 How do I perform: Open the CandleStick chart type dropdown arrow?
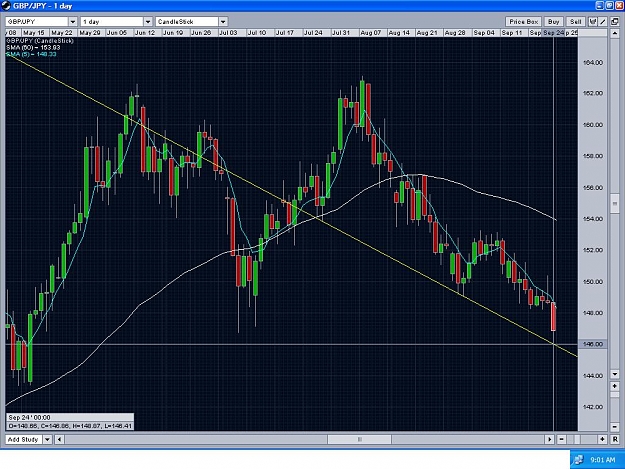(x=223, y=22)
